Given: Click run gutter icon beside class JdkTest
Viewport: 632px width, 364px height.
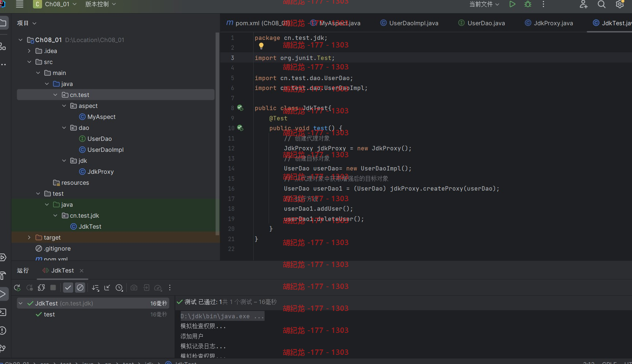Looking at the screenshot, I should pos(240,108).
